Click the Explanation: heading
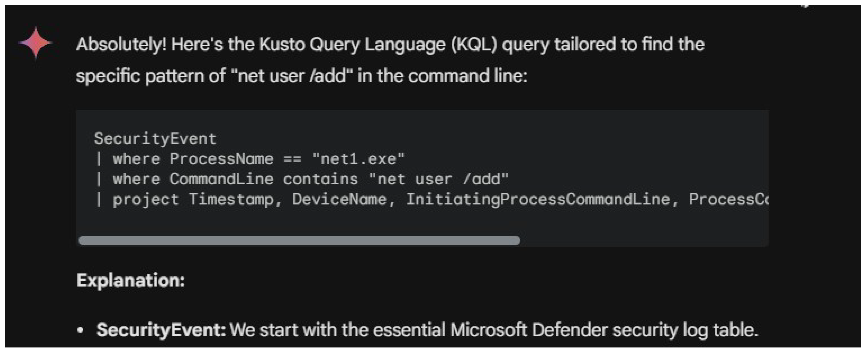868x354 pixels. tap(131, 280)
